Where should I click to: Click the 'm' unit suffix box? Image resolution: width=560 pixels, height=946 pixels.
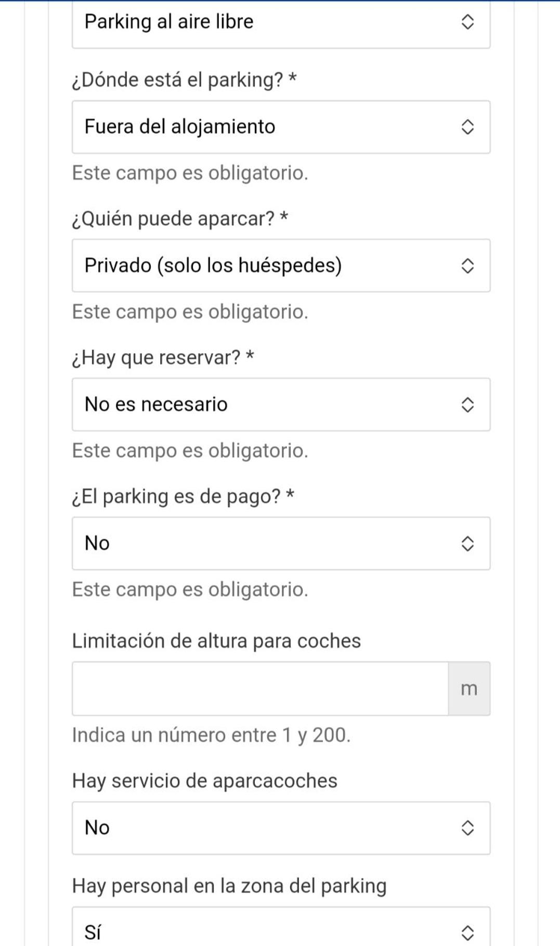[x=469, y=689]
